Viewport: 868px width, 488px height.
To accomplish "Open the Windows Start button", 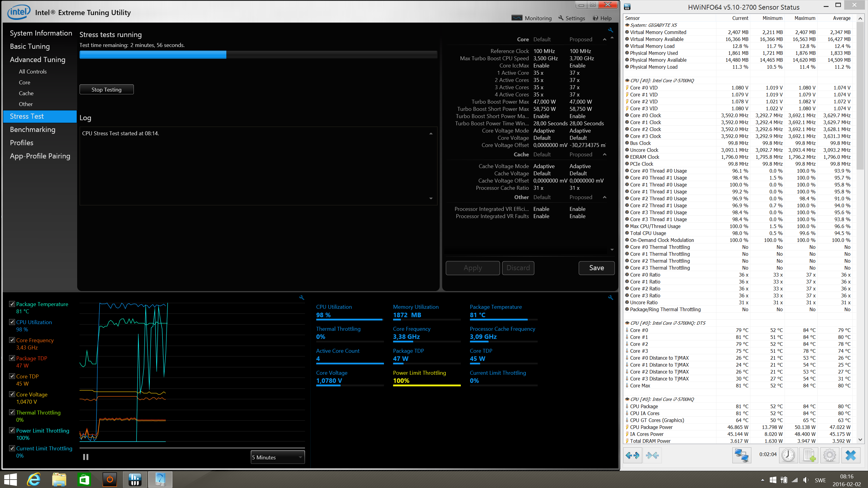I will (x=10, y=480).
